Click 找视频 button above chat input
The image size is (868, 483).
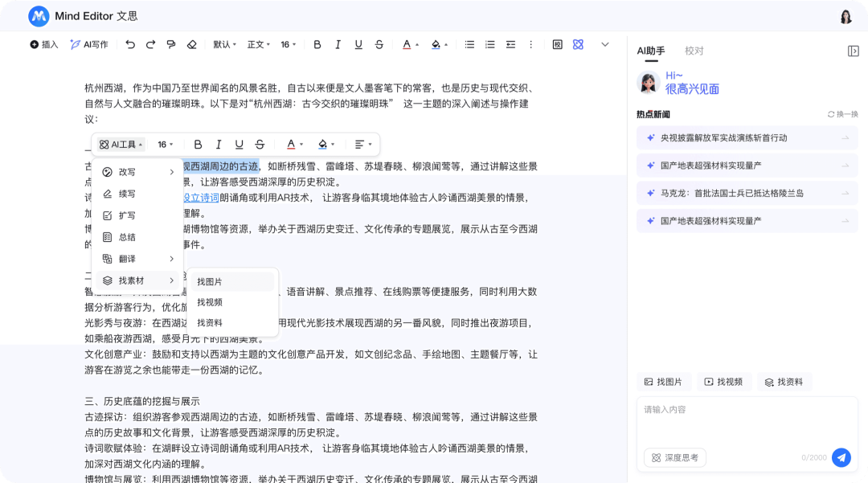tap(723, 382)
